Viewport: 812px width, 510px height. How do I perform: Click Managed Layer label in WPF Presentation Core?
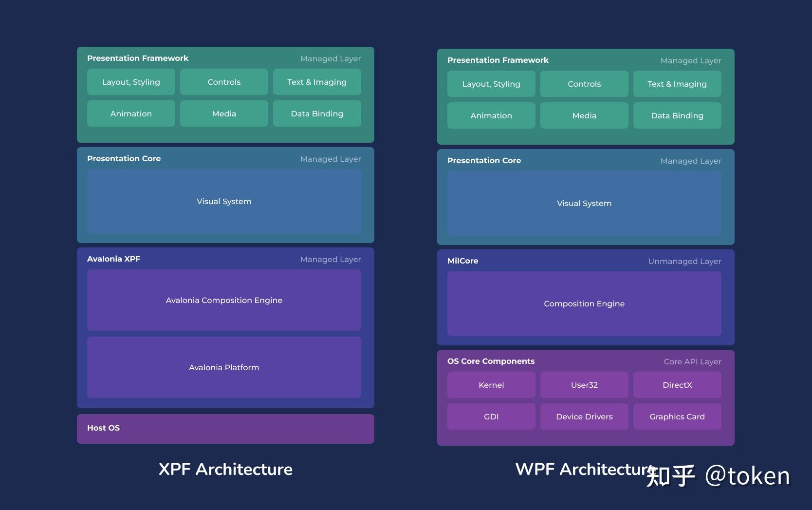pos(691,161)
